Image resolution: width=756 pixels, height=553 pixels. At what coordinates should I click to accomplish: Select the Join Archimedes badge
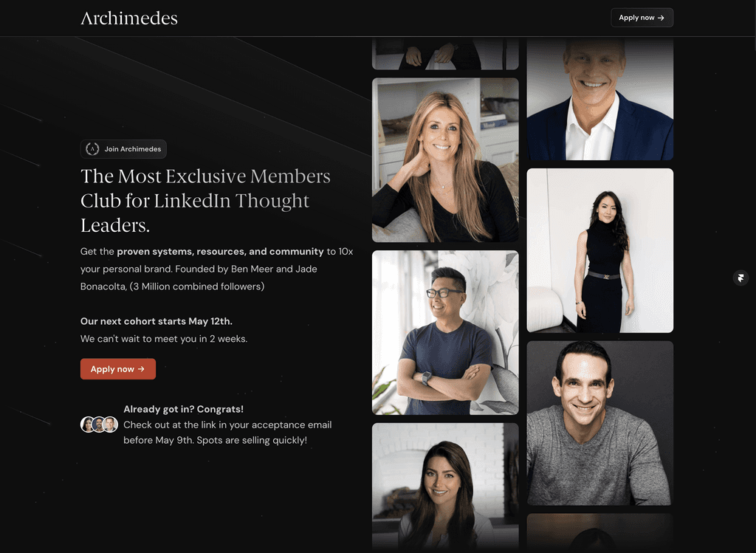point(123,149)
